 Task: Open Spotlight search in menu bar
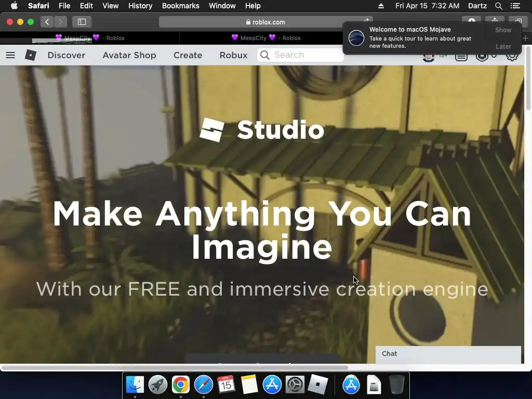[x=499, y=6]
